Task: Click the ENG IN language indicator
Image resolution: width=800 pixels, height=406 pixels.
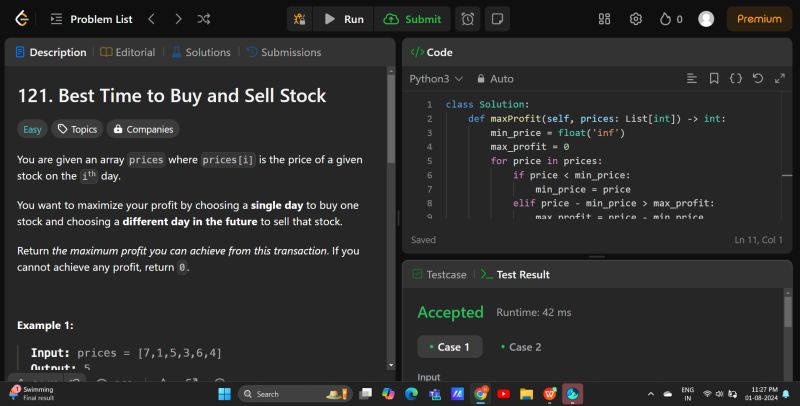Action: point(688,394)
